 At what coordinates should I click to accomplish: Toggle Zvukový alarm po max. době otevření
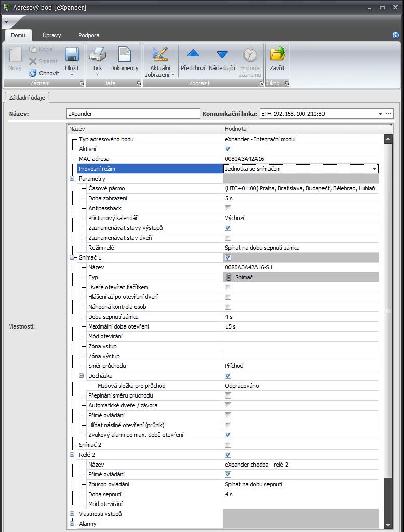228,434
